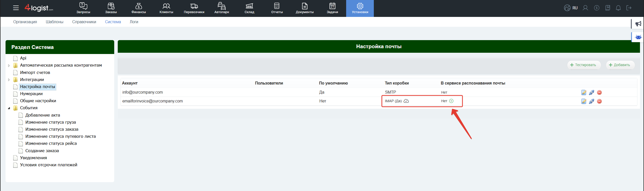Screen dimensions: 644x191
Task: Open the user profile icon
Action: (x=585, y=8)
